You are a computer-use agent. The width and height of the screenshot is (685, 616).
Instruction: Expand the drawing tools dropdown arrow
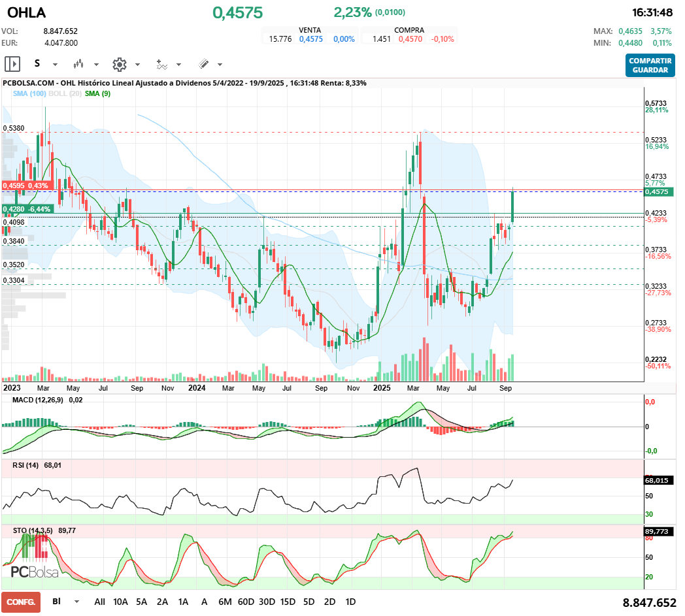(x=220, y=65)
